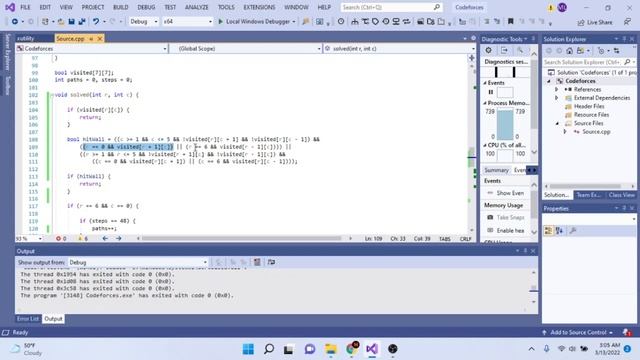Open the ANALYZE menu
640x360 pixels.
(196, 7)
